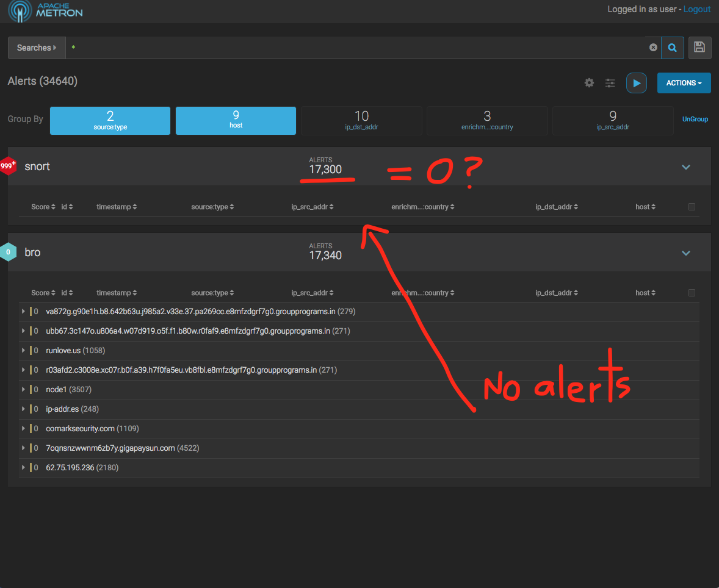
Task: Collapse the bro group chevron
Action: (x=686, y=253)
